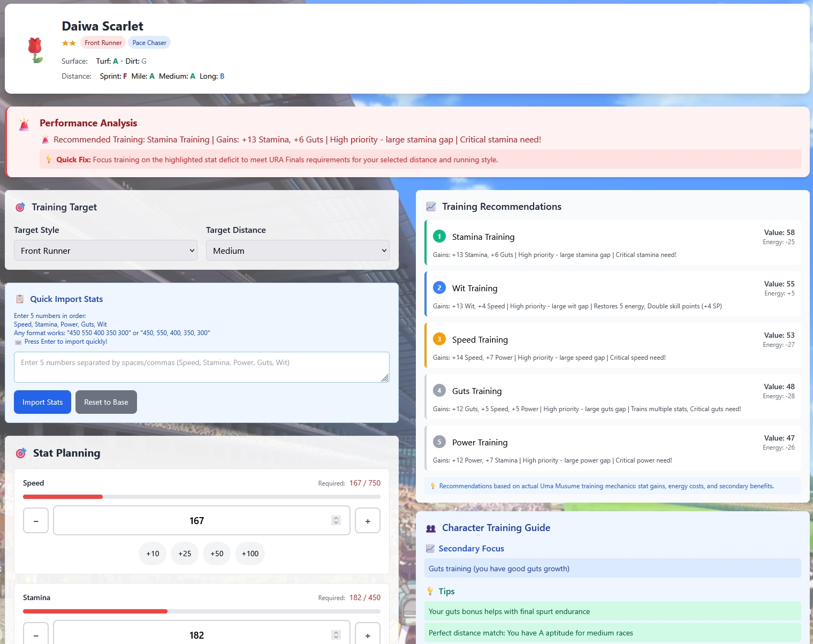Viewport: 813px width, 644px height.
Task: Click the green number 1 rank badge
Action: [x=439, y=236]
